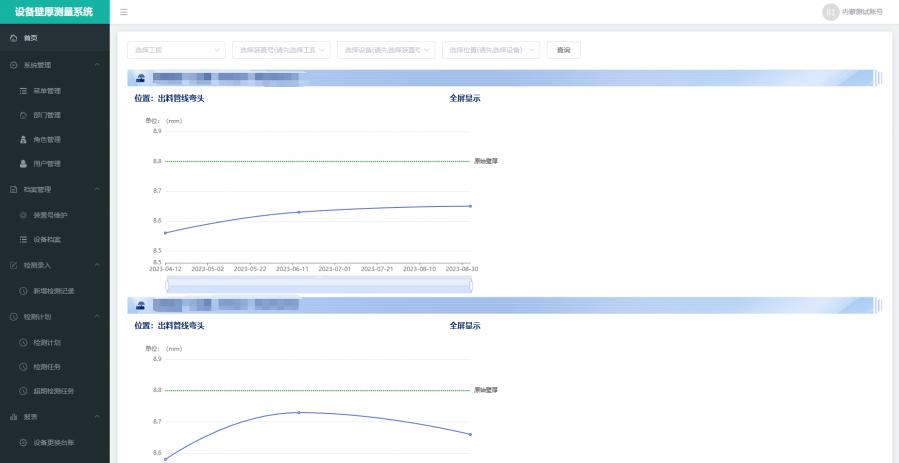Open the 用户管理 page
Image resolution: width=899 pixels, height=463 pixels.
[47, 164]
